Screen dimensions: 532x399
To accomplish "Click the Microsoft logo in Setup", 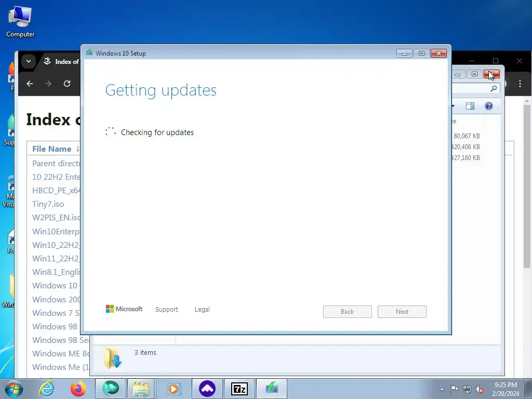I will click(124, 309).
